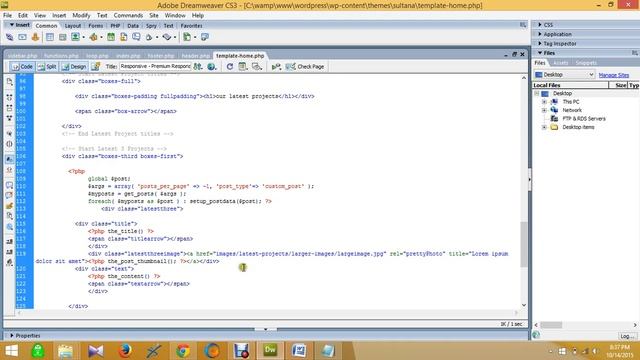Screen dimensions: 640x360
Task: Switch to Forms insert tab
Action: tap(96, 26)
